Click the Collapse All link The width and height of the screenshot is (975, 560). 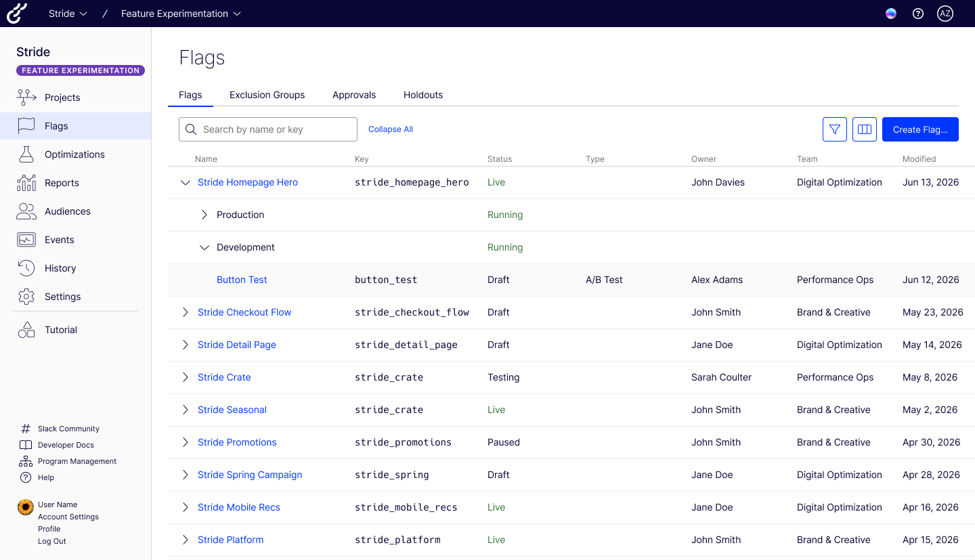pyautogui.click(x=390, y=129)
